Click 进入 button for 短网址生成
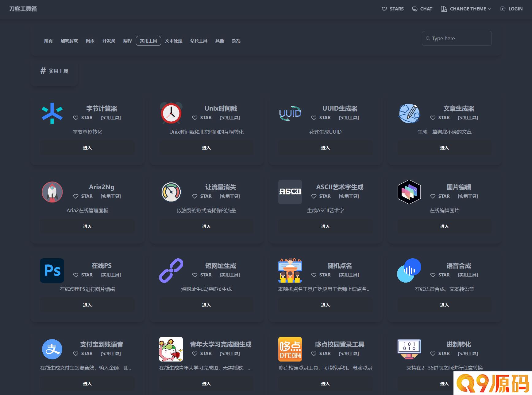532x395 pixels. [206, 305]
